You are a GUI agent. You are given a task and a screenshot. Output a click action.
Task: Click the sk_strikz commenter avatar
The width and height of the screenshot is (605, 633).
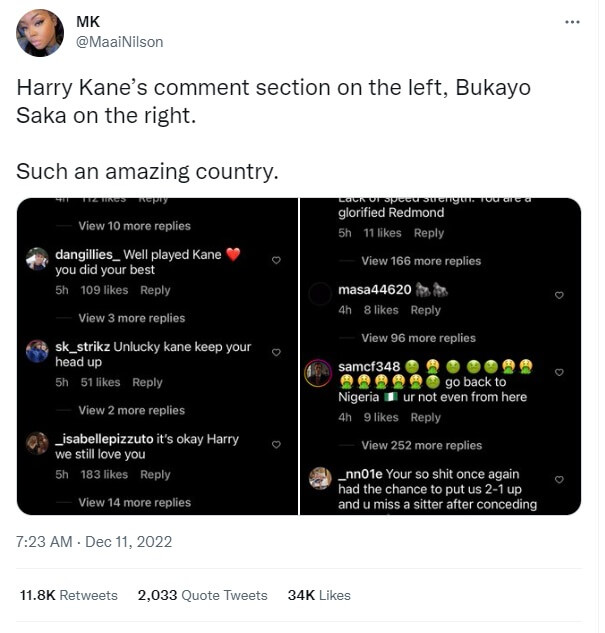(x=37, y=350)
